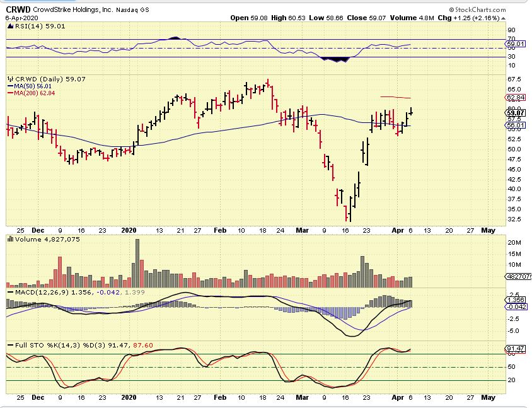Click the gray 1.399 MACD signal value
The height and width of the screenshot is (408, 532).
(135, 292)
